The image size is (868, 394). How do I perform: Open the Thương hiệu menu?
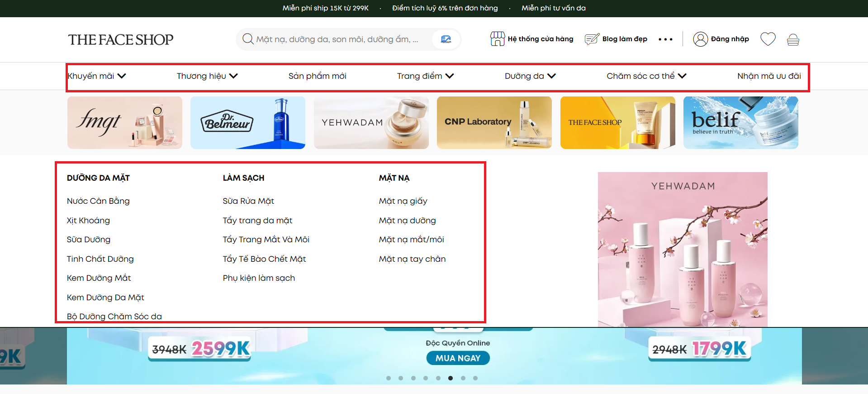pos(201,76)
